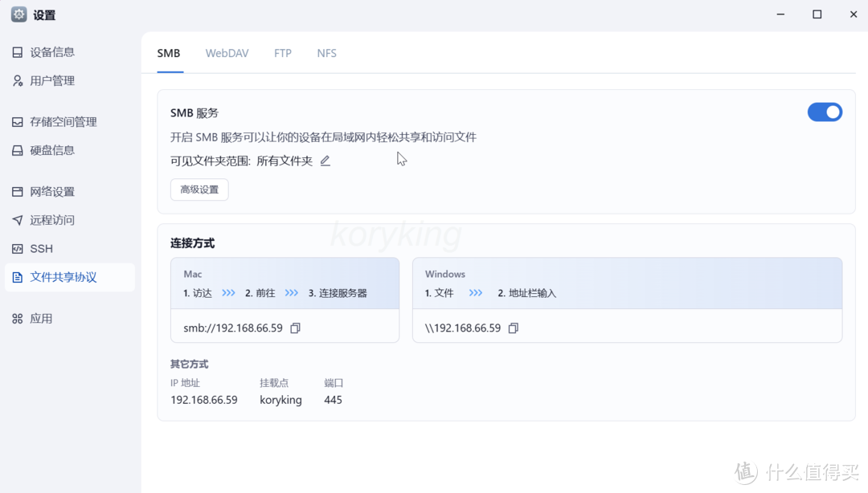Image resolution: width=868 pixels, height=493 pixels.
Task: Toggle off the SMB 服务 switch
Action: click(825, 112)
